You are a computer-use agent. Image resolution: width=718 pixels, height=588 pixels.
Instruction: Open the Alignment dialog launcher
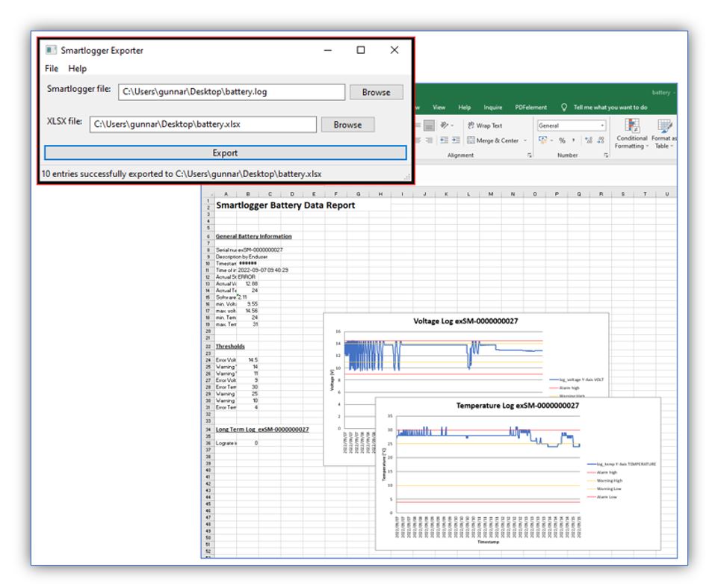530,155
